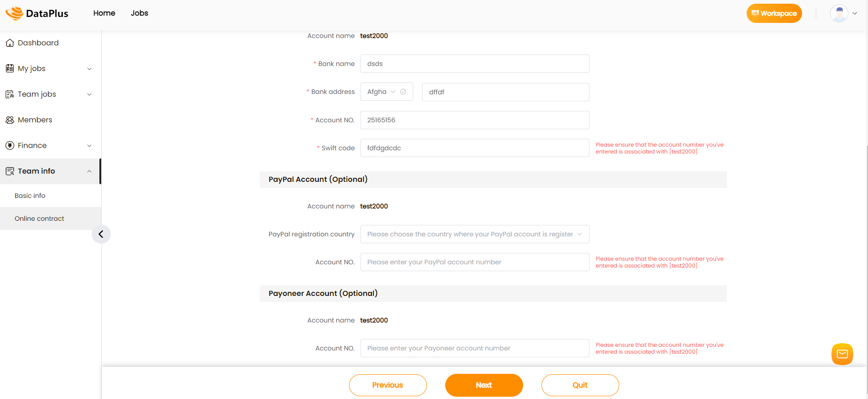The image size is (868, 399).
Task: Open Jobs in top navigation
Action: pyautogui.click(x=139, y=13)
